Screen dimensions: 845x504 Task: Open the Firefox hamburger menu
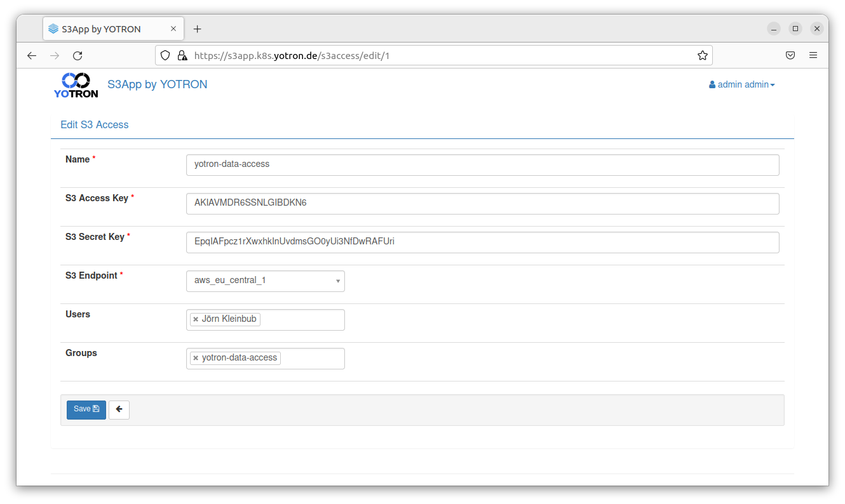click(x=813, y=56)
